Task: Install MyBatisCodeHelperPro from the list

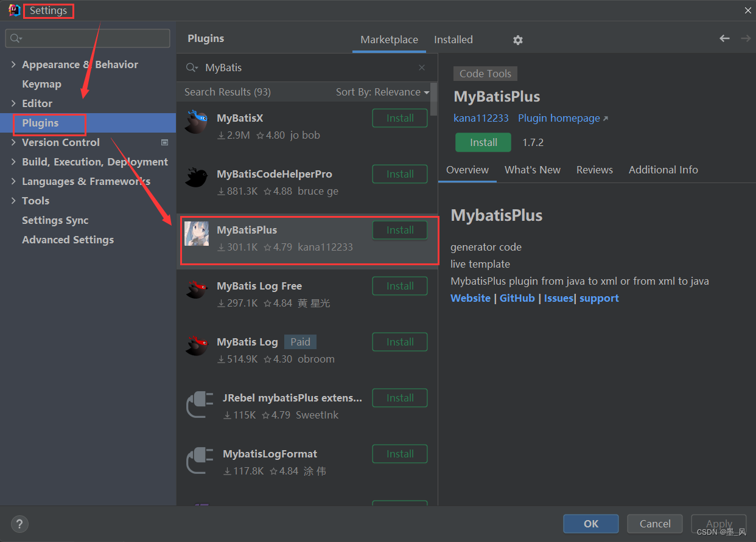Action: pyautogui.click(x=400, y=174)
